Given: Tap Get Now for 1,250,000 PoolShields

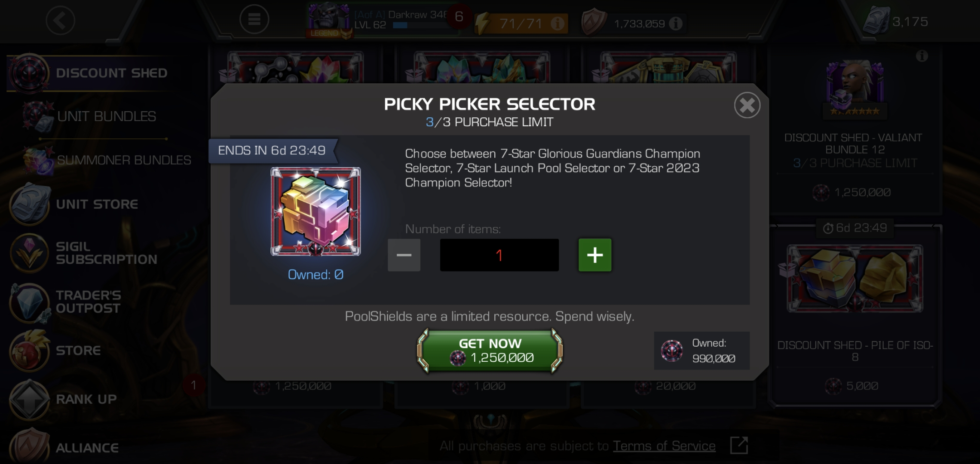Looking at the screenshot, I should tap(490, 351).
